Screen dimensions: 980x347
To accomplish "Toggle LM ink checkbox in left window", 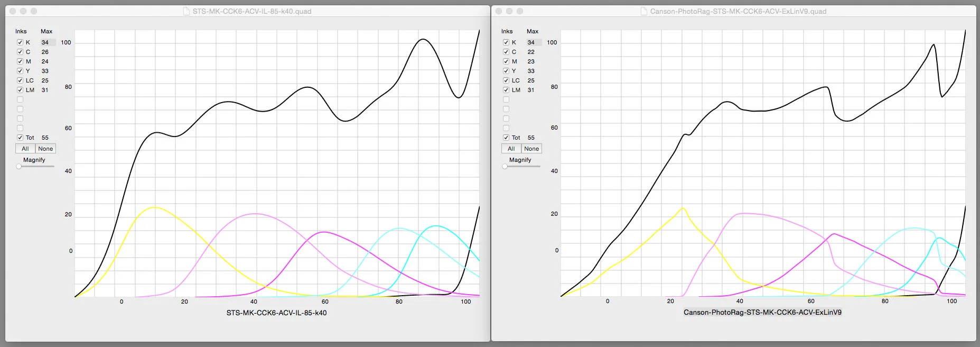I will pos(20,90).
